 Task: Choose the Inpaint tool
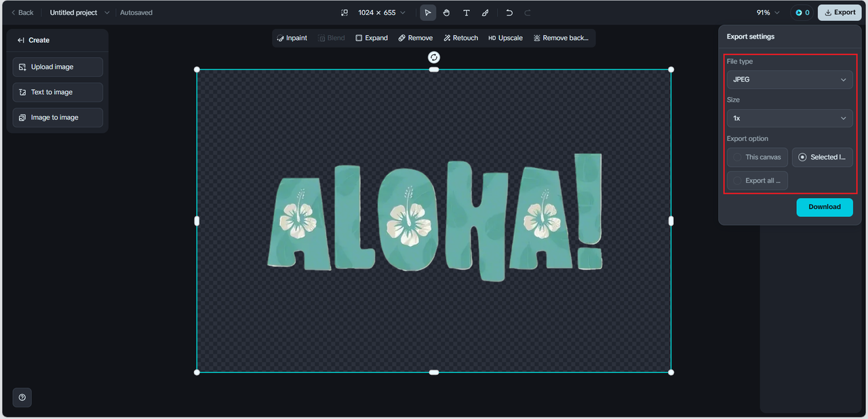292,38
